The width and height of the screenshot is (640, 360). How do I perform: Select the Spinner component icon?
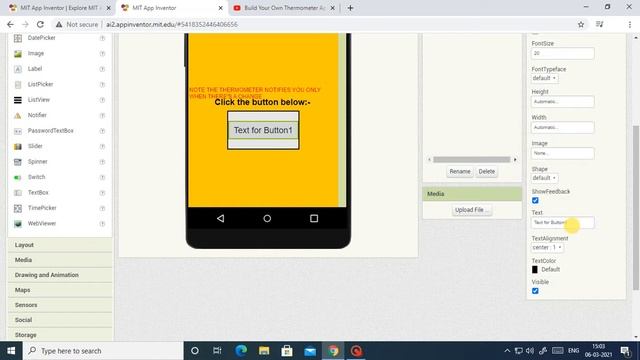pyautogui.click(x=18, y=162)
